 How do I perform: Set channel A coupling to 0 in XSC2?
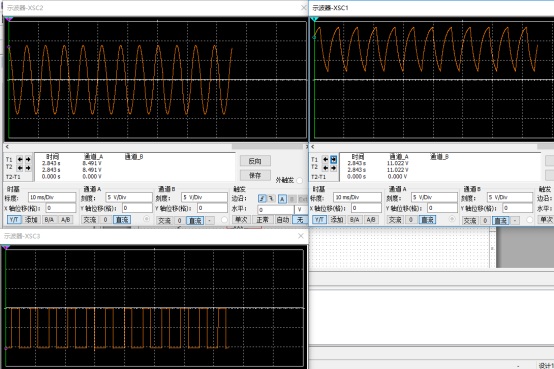(105, 219)
